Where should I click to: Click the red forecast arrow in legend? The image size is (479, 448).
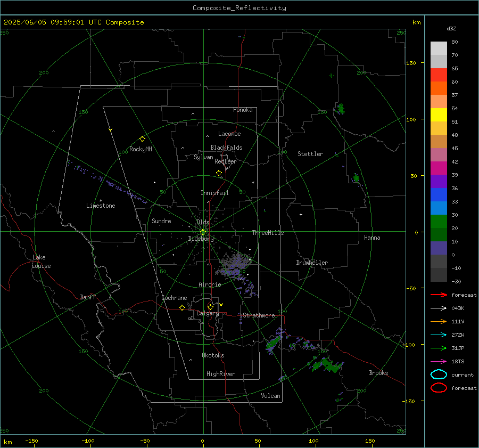(x=439, y=295)
